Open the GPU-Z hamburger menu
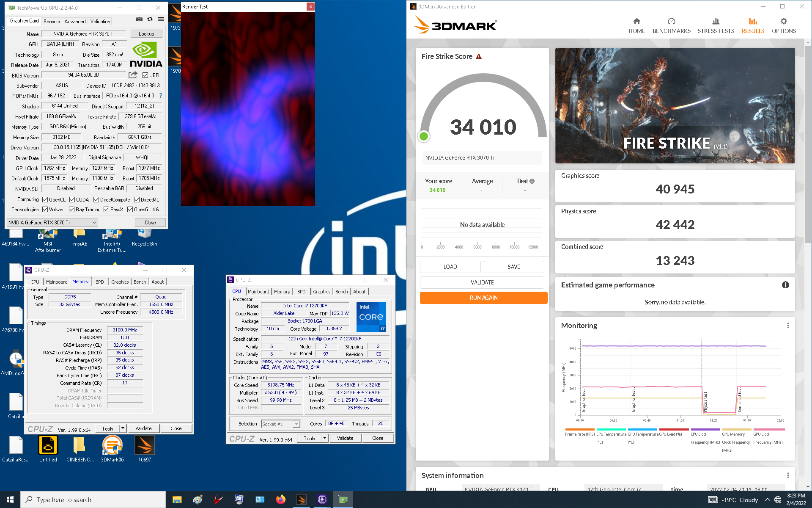The image size is (812, 508). click(161, 19)
